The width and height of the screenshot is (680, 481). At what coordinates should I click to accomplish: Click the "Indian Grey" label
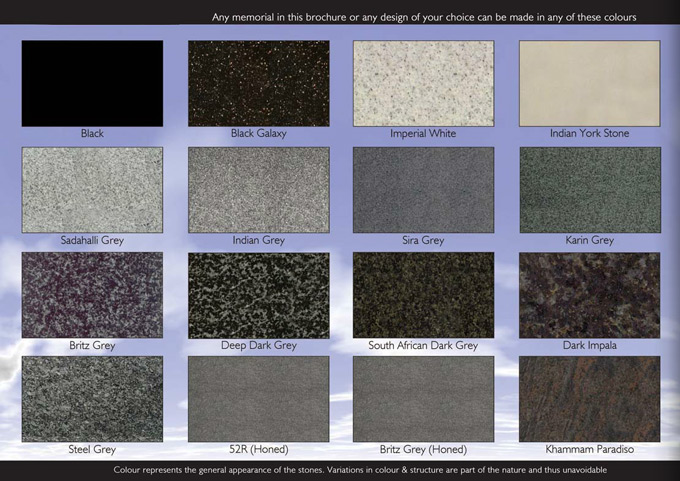coord(258,240)
